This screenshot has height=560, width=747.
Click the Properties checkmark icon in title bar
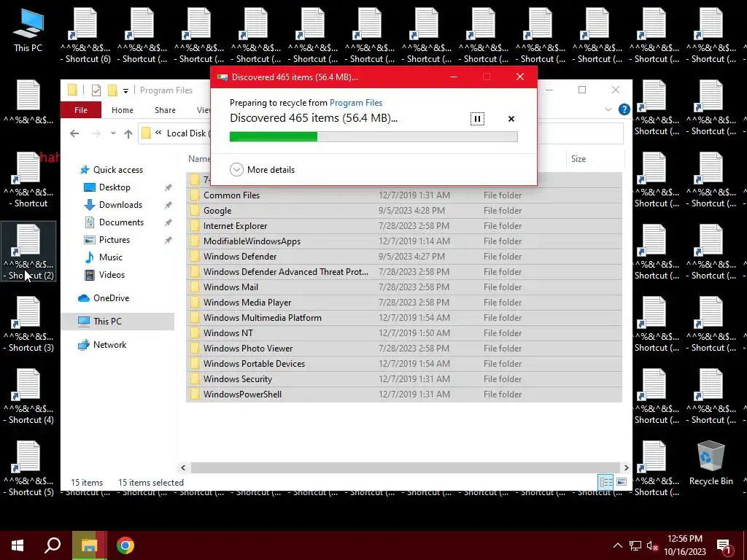[96, 90]
